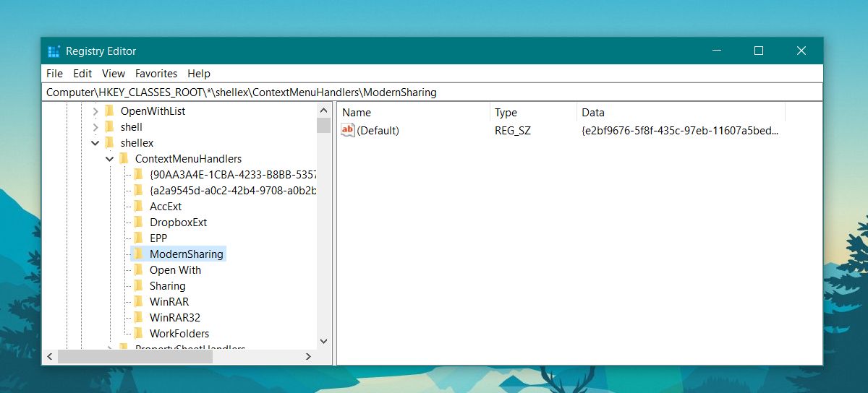This screenshot has height=393, width=868.
Task: Open the Edit menu
Action: [82, 74]
